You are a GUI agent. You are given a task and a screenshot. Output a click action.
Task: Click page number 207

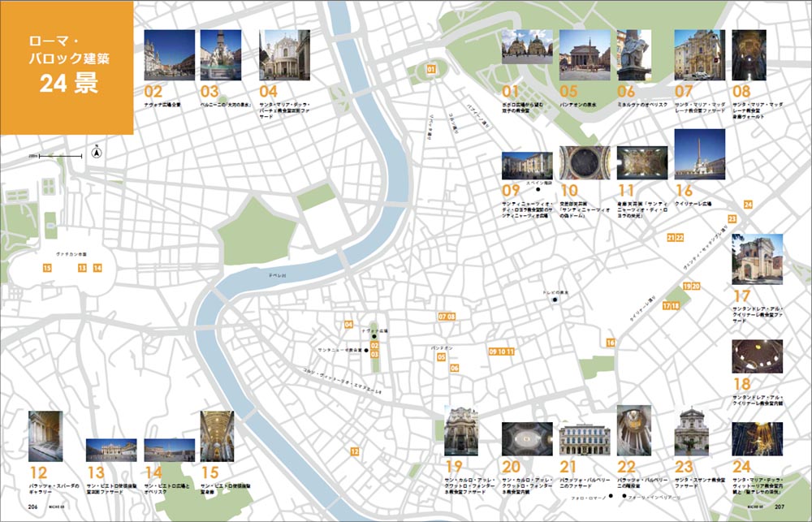[x=780, y=507]
